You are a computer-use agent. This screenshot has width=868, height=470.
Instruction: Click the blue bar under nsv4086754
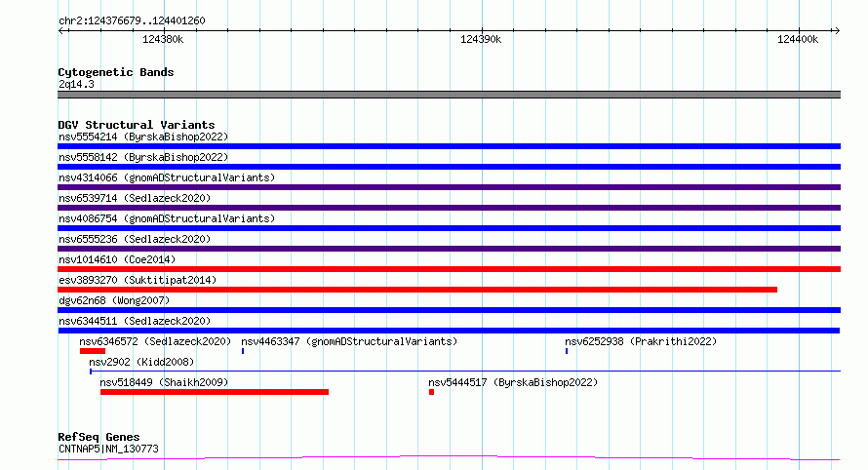point(449,228)
